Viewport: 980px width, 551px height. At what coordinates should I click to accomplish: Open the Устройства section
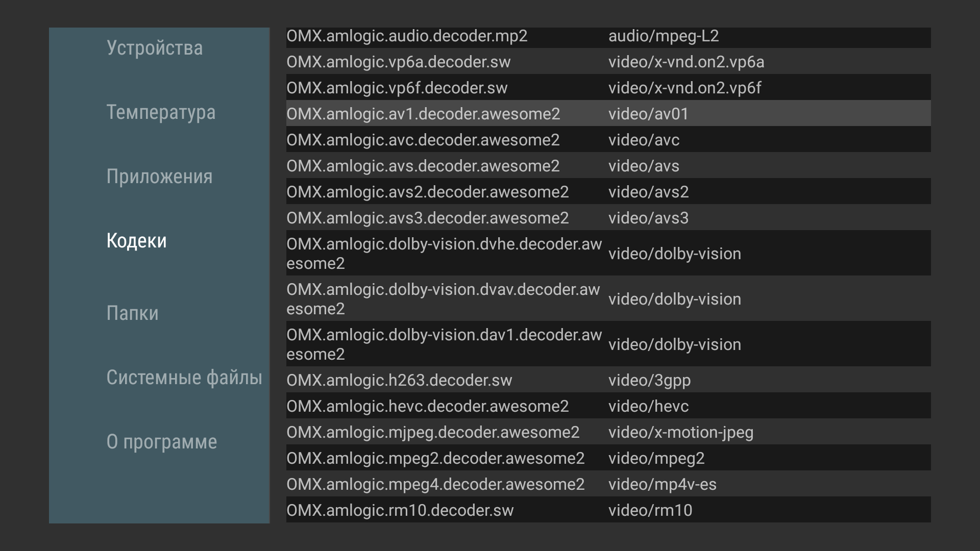(155, 48)
